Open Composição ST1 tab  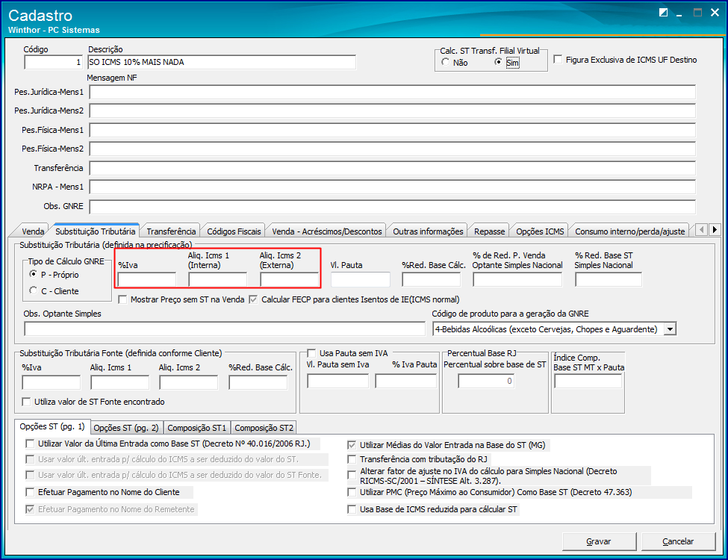pyautogui.click(x=197, y=428)
